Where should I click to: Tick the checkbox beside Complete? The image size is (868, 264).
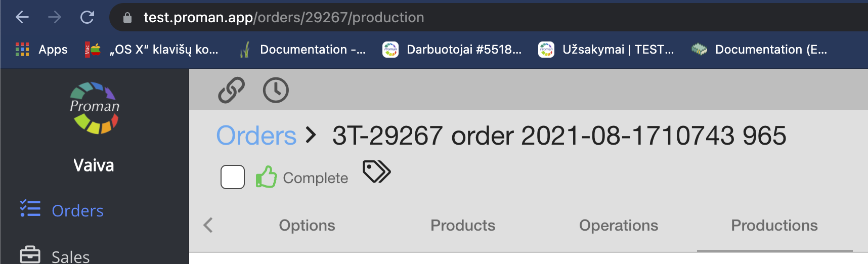(233, 177)
